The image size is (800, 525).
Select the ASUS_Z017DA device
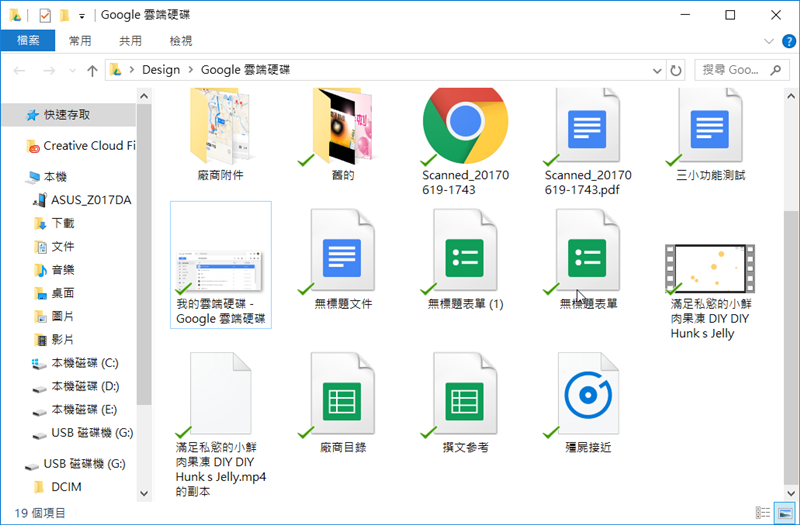pos(83,200)
